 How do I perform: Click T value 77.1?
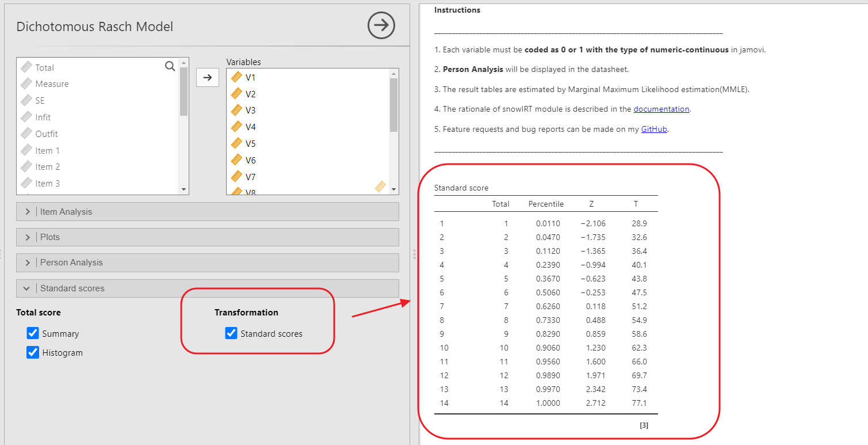[639, 403]
